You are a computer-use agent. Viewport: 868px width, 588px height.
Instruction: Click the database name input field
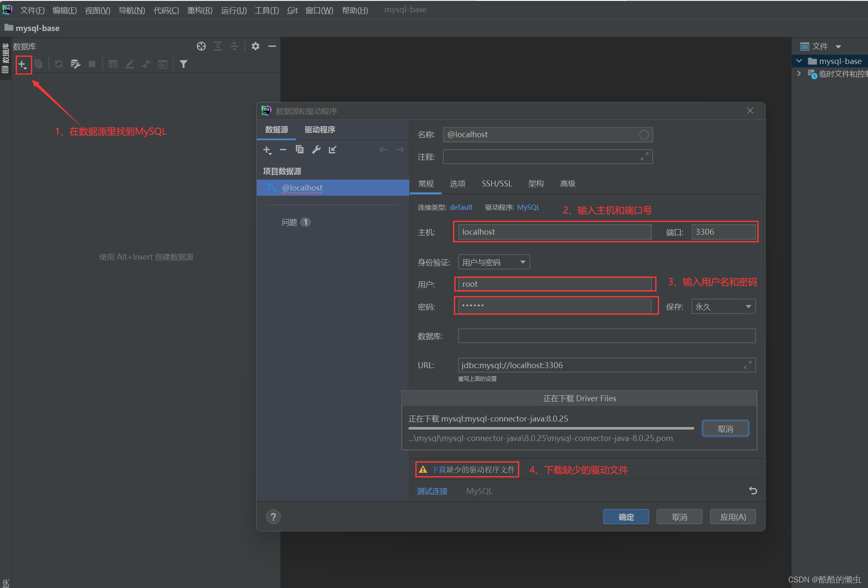(606, 336)
